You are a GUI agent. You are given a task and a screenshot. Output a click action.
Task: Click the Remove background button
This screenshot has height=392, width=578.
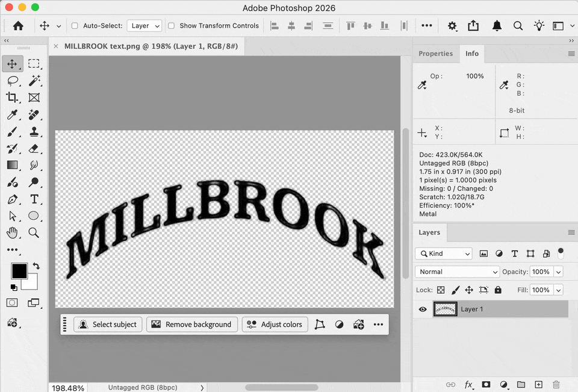[x=191, y=325]
